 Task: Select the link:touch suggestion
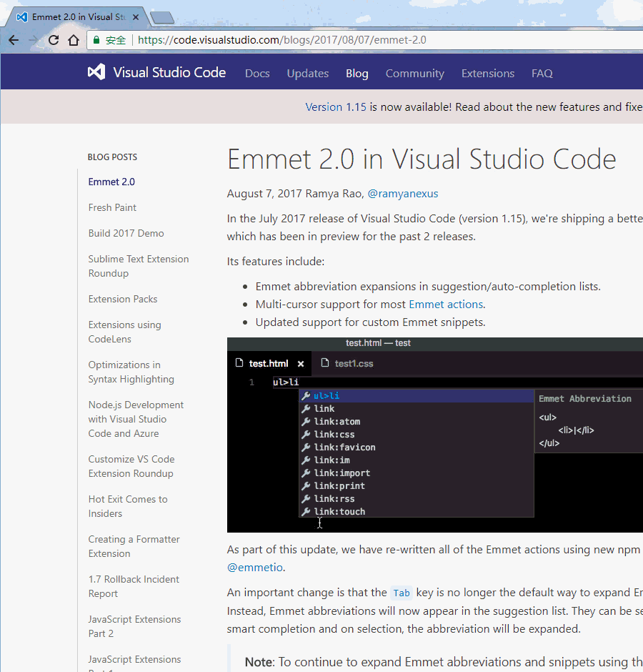[x=416, y=511]
